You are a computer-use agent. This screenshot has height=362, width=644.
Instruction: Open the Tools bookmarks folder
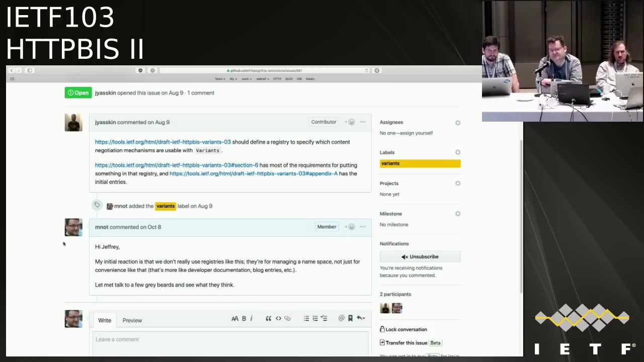pos(220,79)
